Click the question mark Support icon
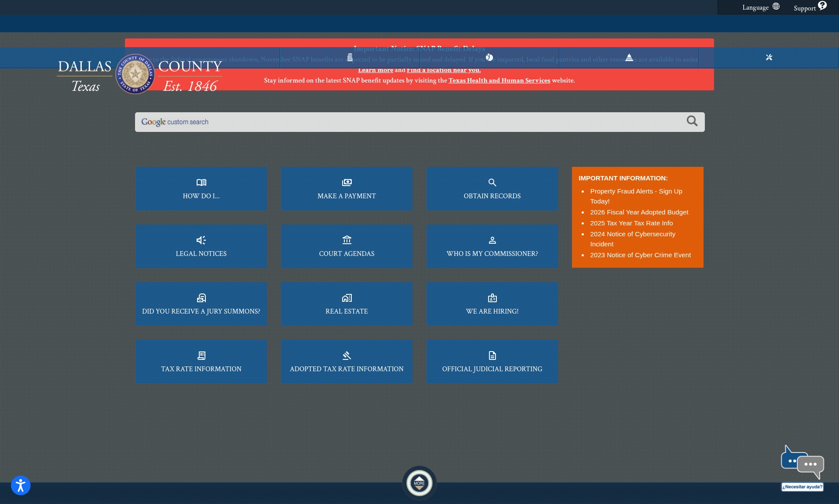The image size is (839, 504). click(x=822, y=5)
